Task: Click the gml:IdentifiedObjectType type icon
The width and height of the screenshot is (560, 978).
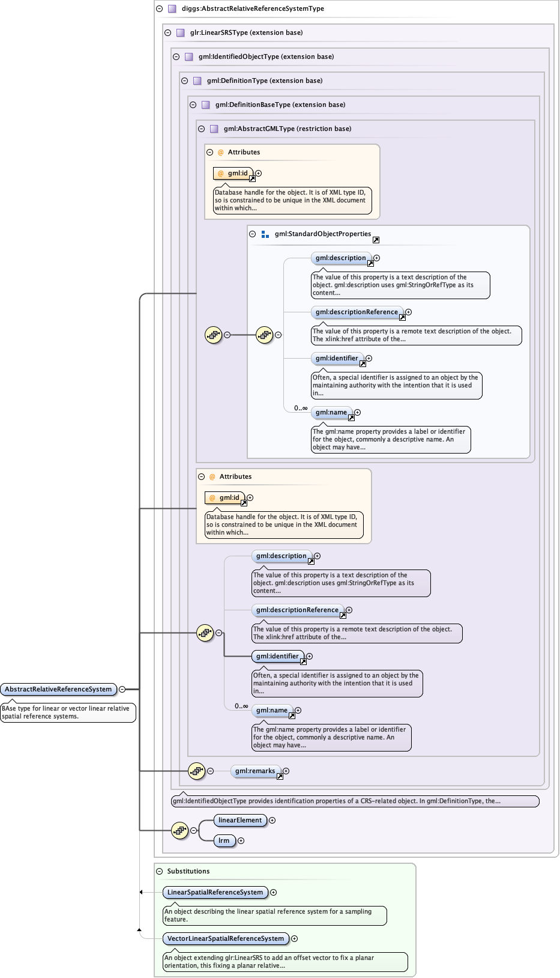Action: point(189,57)
